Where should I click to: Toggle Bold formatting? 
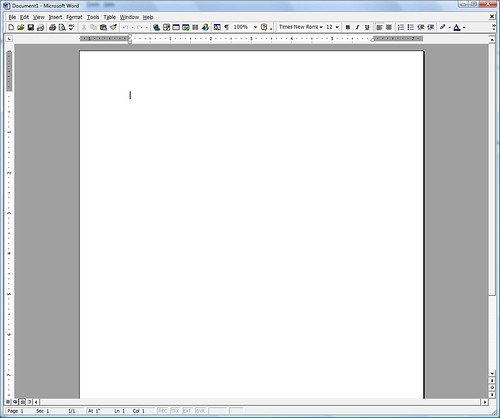tap(348, 27)
